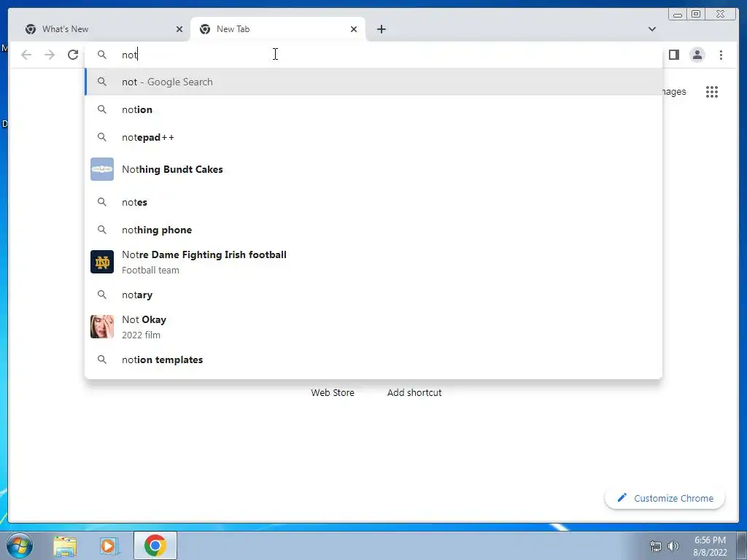Open the Web Store shortcut
Image resolution: width=747 pixels, height=560 pixels.
coord(333,392)
